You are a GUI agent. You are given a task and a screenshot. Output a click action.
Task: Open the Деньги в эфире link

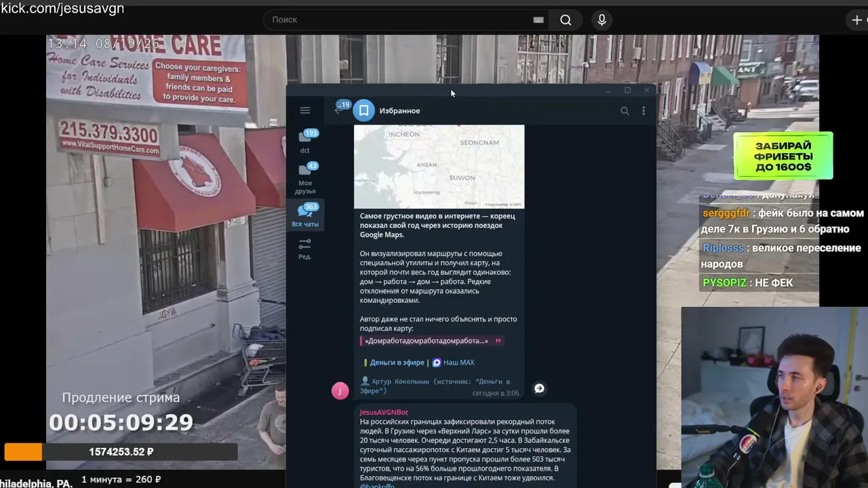(x=397, y=363)
